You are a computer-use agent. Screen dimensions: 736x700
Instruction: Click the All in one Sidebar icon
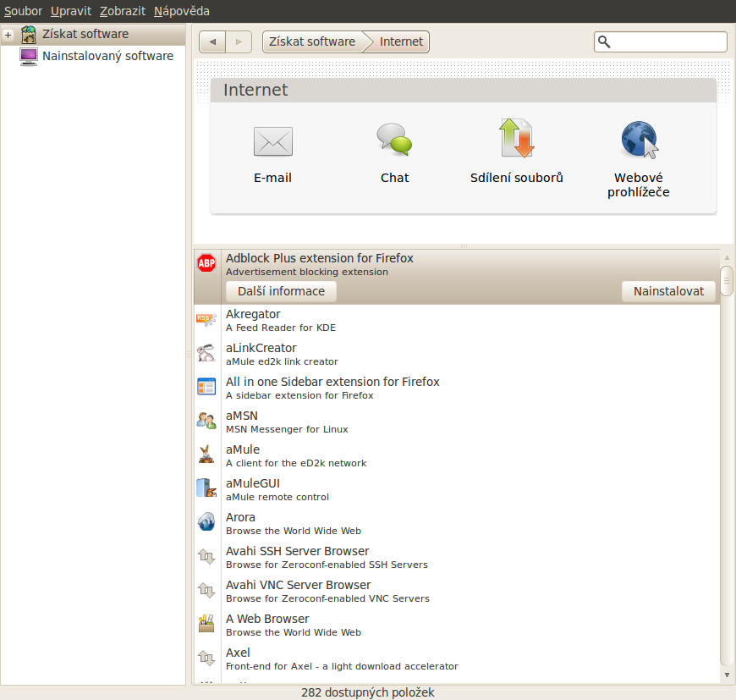click(206, 387)
